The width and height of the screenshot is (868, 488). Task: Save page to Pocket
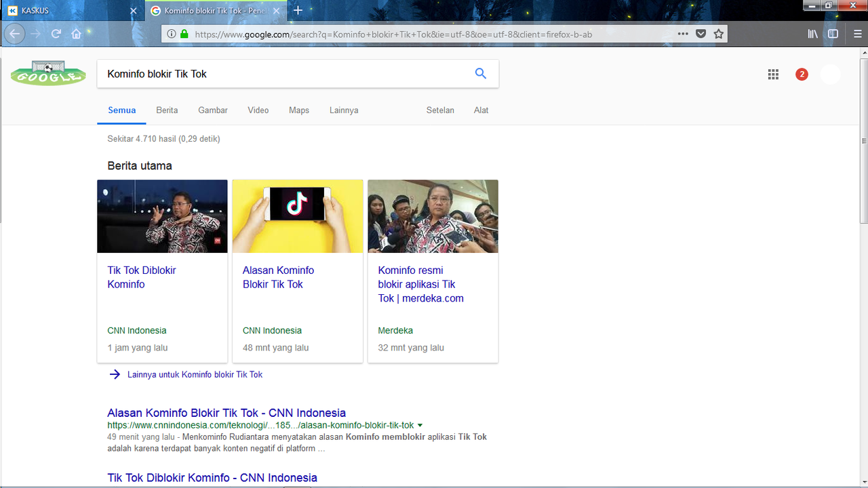tap(701, 34)
